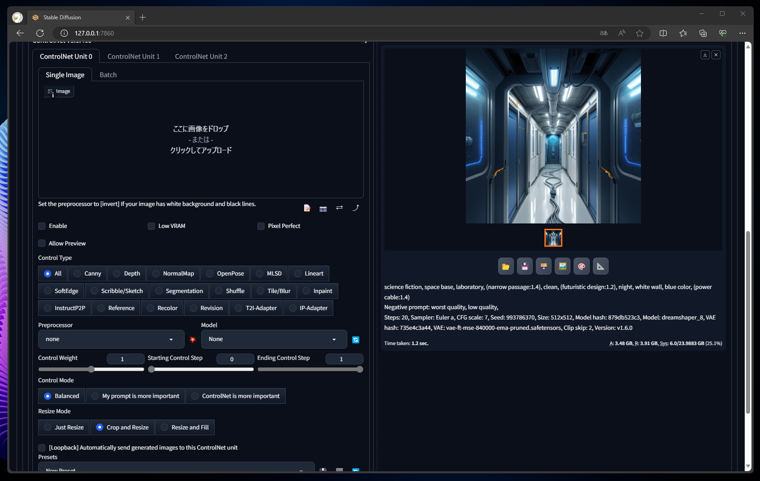This screenshot has height=481, width=760.
Task: Open the images output folder
Action: pos(506,266)
